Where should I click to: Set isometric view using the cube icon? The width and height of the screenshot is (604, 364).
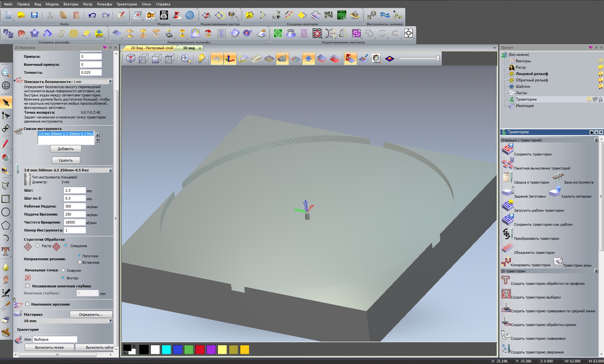coord(131,59)
